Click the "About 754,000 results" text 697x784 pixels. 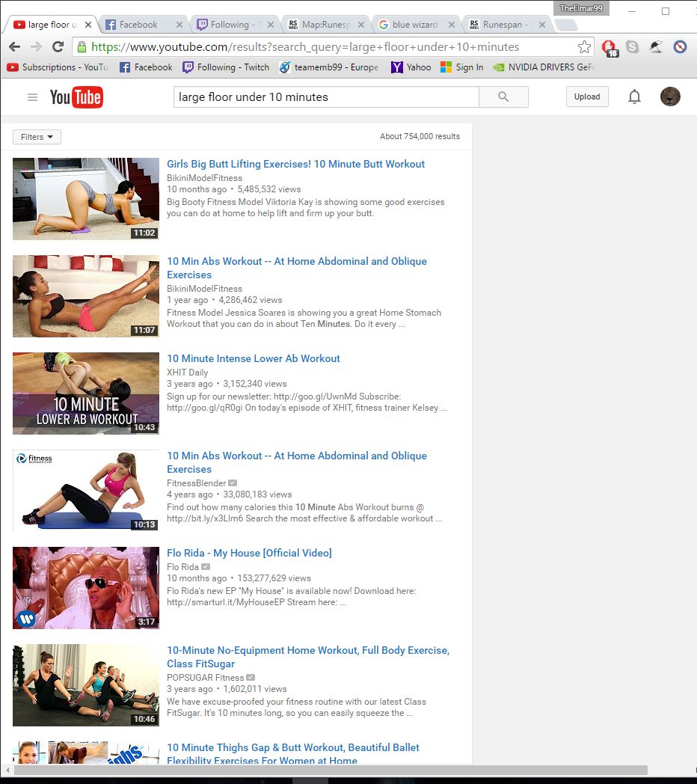coord(420,136)
